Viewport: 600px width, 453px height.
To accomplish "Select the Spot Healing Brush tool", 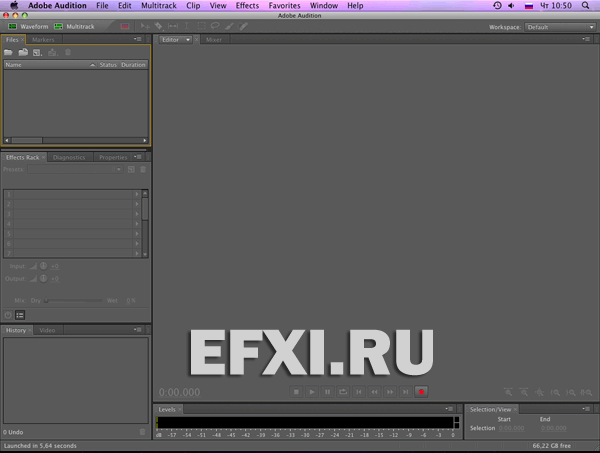I will click(243, 26).
